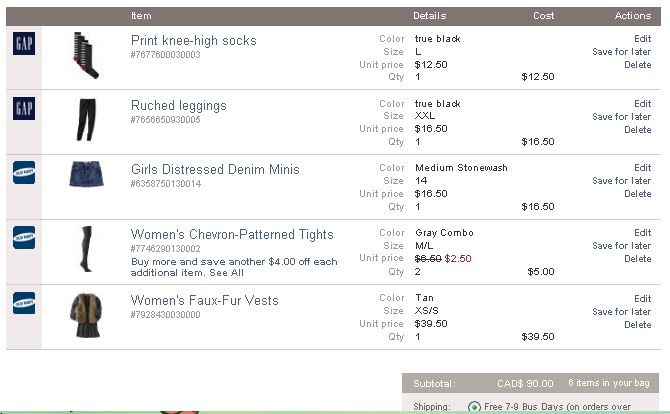Save the Ruched leggings for later
This screenshot has height=414, width=670.
pyautogui.click(x=621, y=117)
